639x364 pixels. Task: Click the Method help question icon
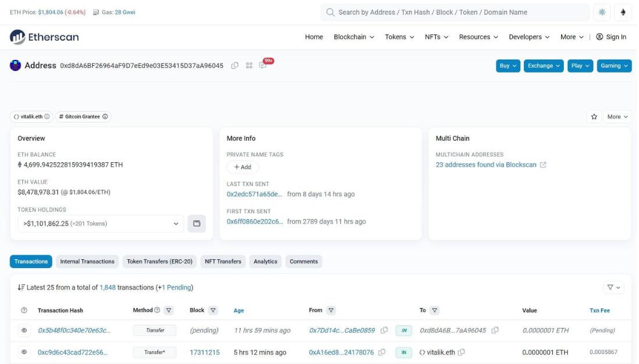tap(157, 311)
